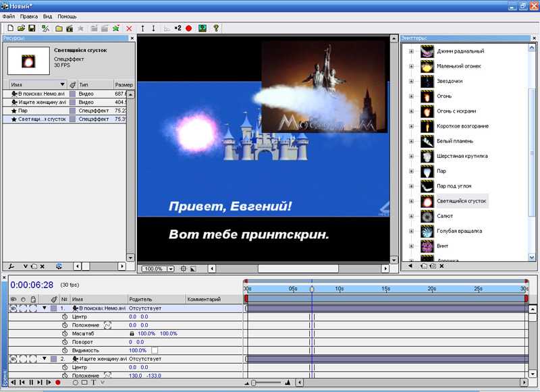Move the layer down with the down arrow icon
This screenshot has height=392, width=540.
154,28
